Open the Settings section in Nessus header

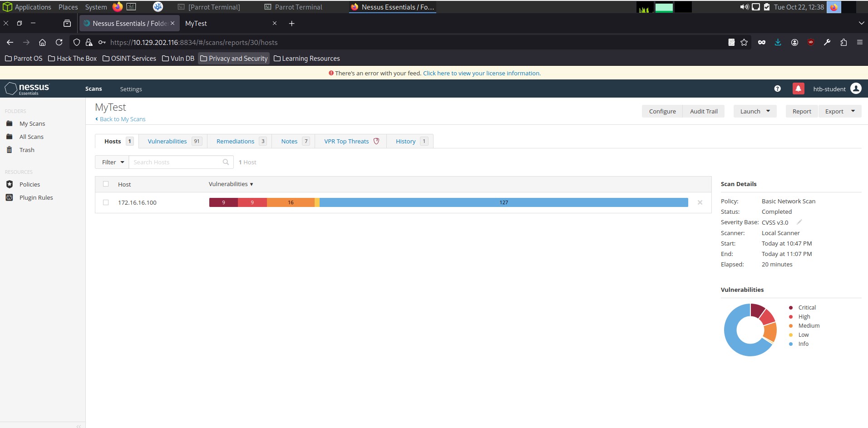[131, 89]
